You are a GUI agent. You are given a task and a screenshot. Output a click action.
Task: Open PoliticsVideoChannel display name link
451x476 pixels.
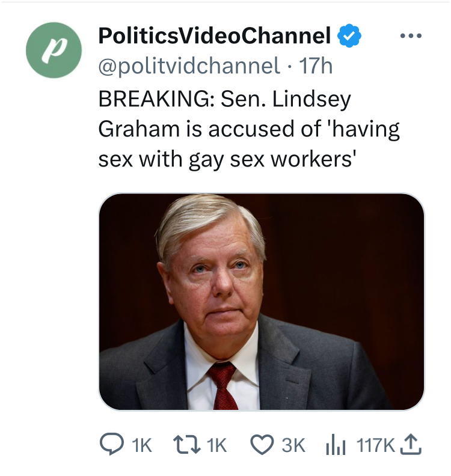pos(215,36)
